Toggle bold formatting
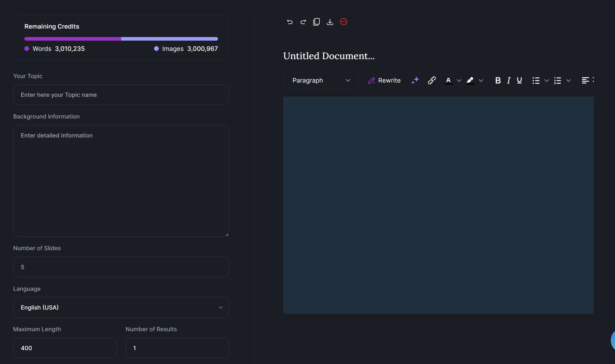 pos(498,80)
